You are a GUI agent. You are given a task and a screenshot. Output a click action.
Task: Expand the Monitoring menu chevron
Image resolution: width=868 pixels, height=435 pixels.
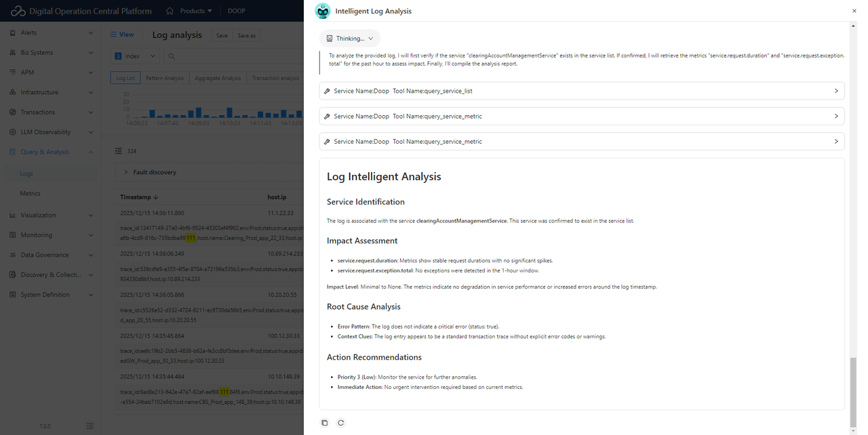pyautogui.click(x=91, y=235)
